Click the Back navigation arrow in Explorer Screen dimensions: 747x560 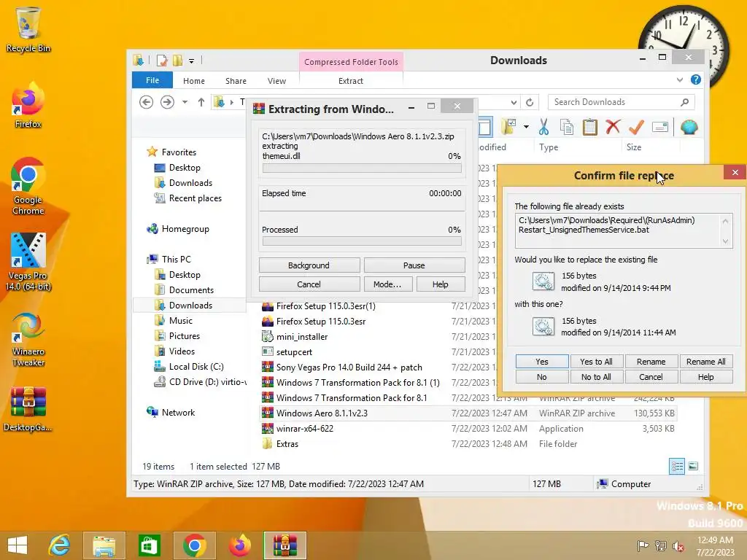(146, 102)
